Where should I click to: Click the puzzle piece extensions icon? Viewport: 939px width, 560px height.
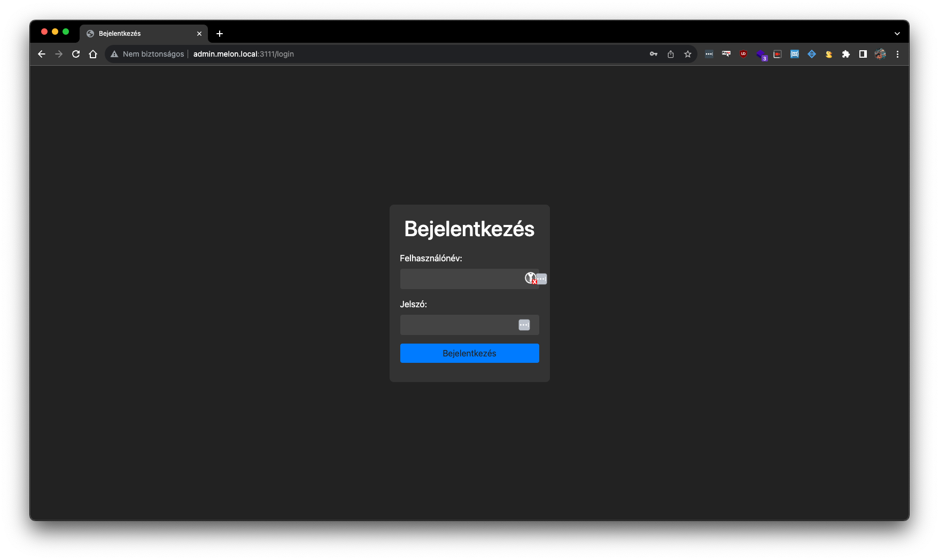pyautogui.click(x=846, y=54)
